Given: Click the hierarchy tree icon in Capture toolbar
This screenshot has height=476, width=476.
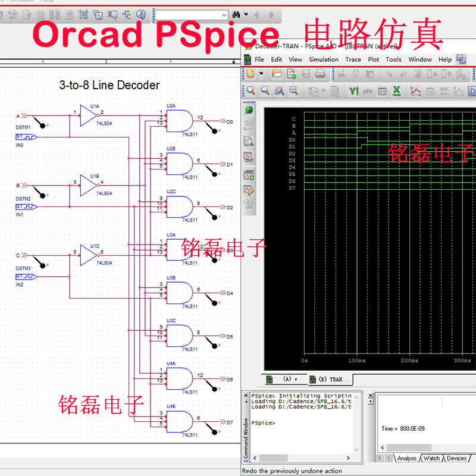Looking at the screenshot, I should [127, 14].
